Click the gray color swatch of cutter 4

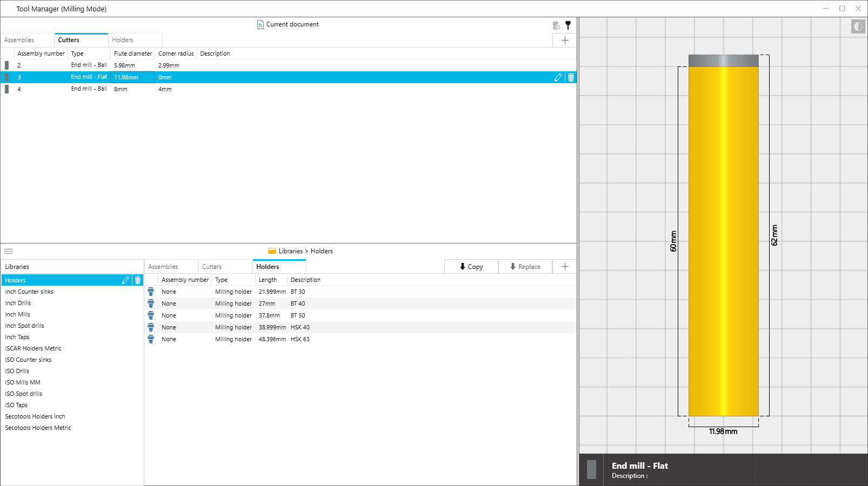pyautogui.click(x=6, y=89)
